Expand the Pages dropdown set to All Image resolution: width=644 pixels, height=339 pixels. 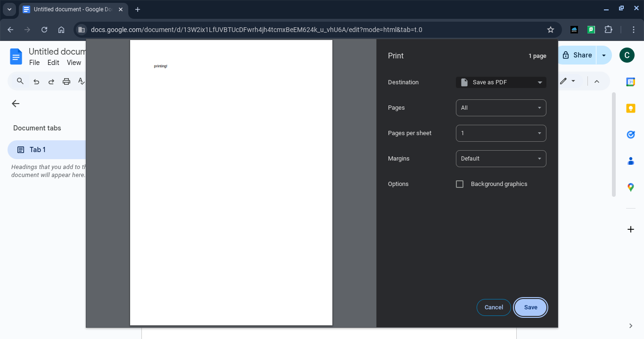click(501, 108)
